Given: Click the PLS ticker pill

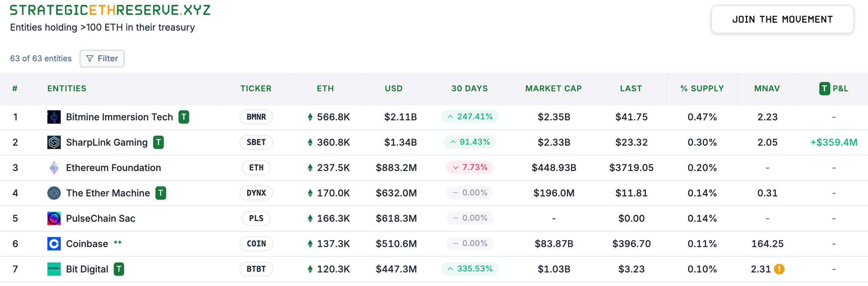Looking at the screenshot, I should [256, 218].
